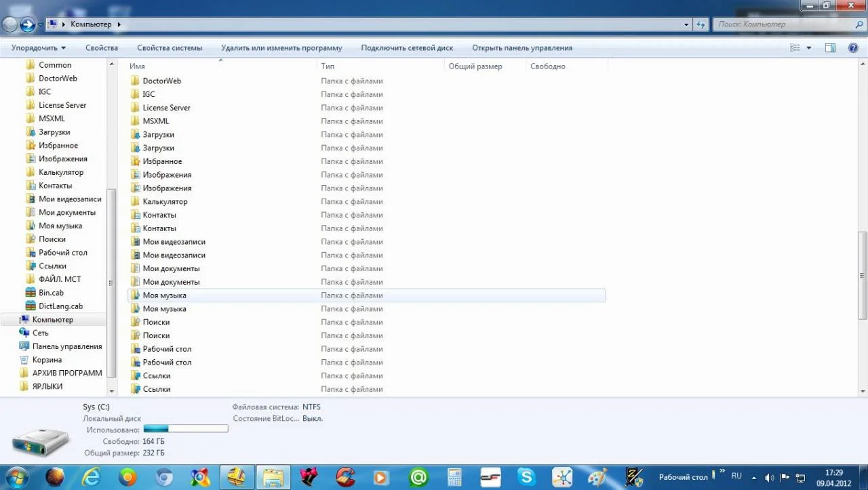Click the Свойства toolbar button
868x490 pixels.
click(x=102, y=48)
